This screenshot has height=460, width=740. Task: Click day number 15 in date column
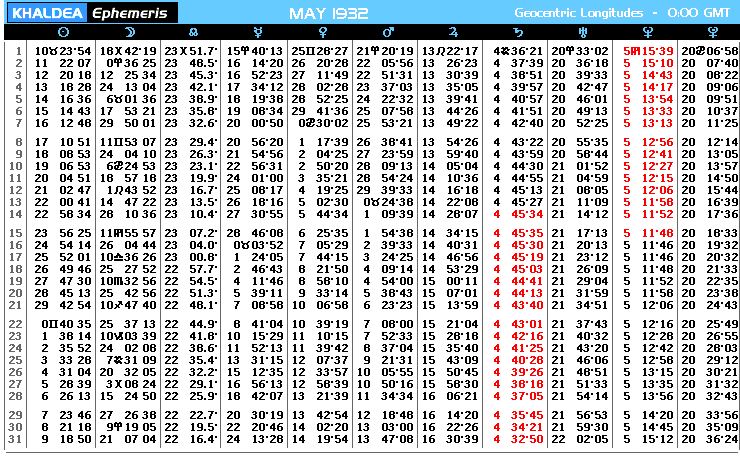pos(16,233)
